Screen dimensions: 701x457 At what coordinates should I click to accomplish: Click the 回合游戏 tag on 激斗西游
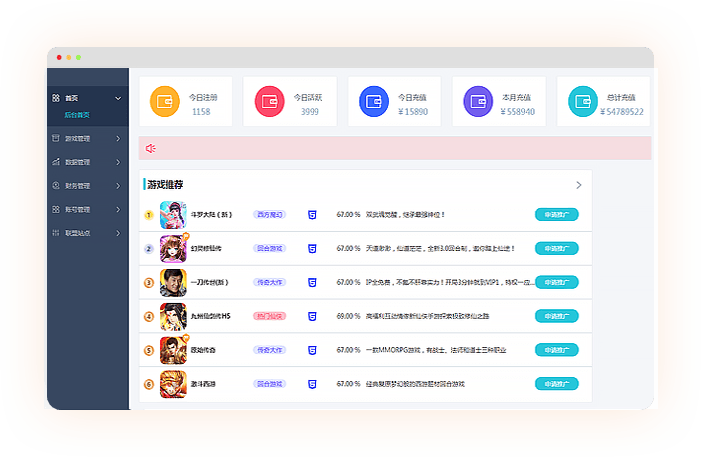tap(270, 384)
